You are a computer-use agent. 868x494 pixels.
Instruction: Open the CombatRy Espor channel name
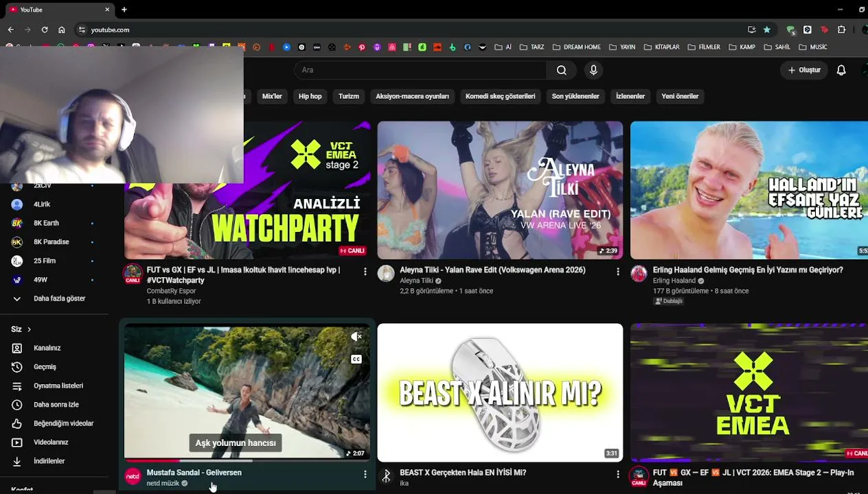(x=171, y=291)
